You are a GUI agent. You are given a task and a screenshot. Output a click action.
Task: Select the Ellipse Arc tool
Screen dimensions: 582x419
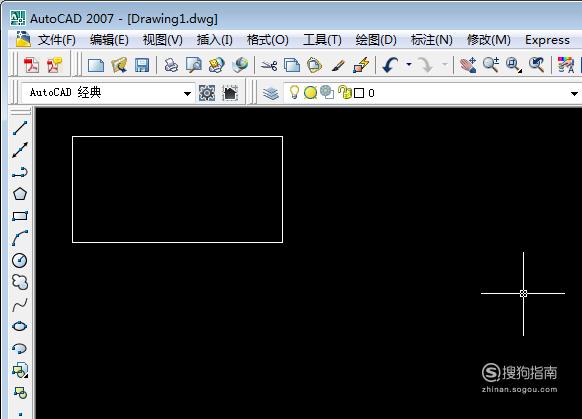[20, 348]
